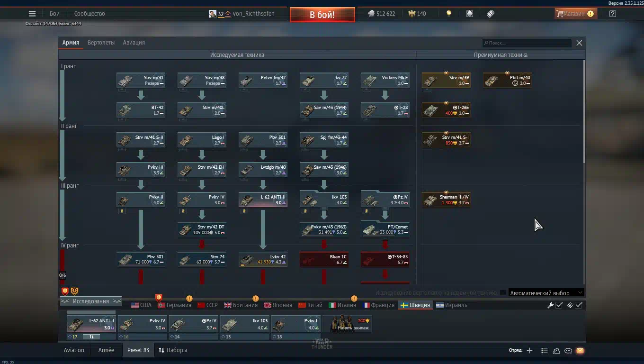Expand the Pz.IV vehicle group folder
The width and height of the screenshot is (644, 364).
[x=385, y=199]
